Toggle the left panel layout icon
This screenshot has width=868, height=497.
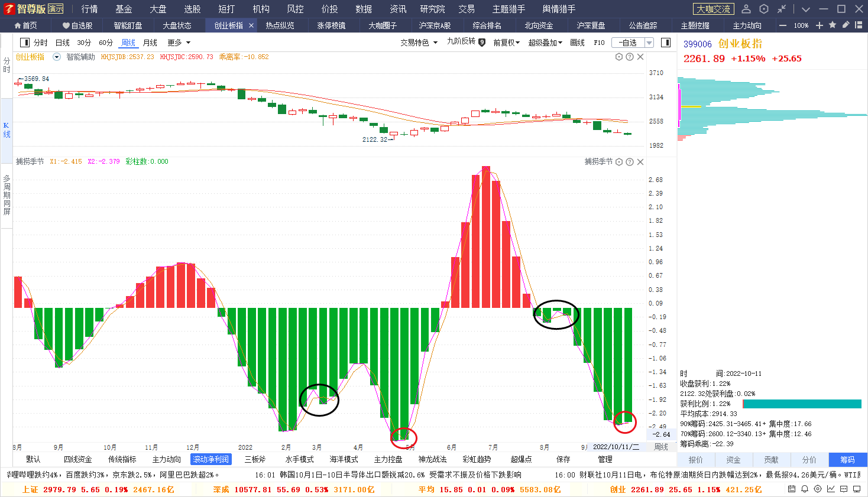(x=25, y=43)
